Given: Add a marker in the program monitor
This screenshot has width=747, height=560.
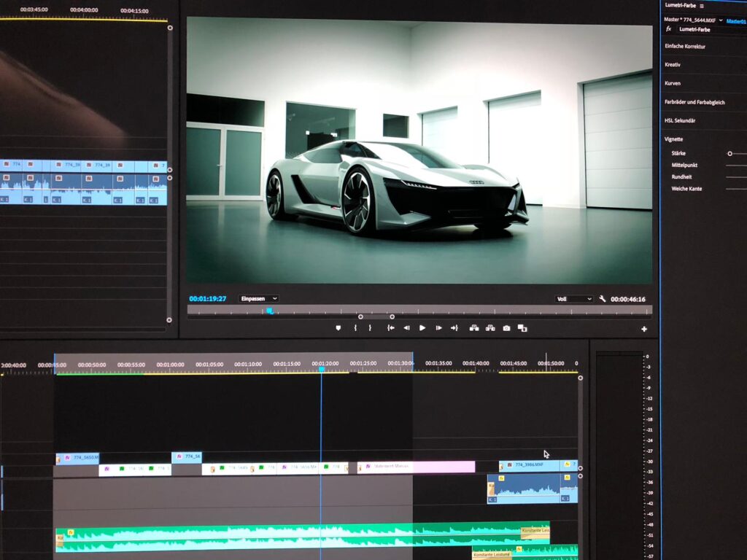Looking at the screenshot, I should click(338, 328).
